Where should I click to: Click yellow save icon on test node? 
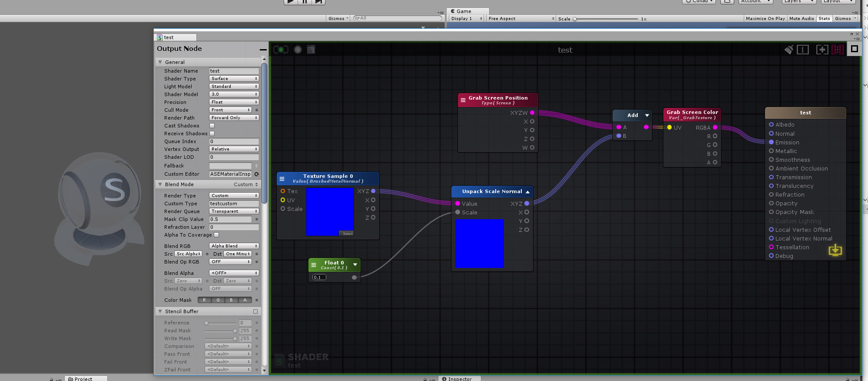(x=835, y=250)
